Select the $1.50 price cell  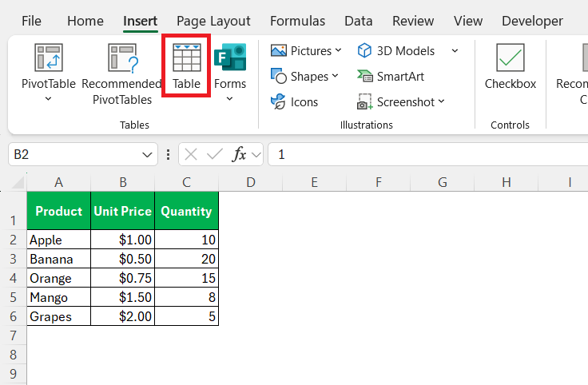pyautogui.click(x=122, y=297)
